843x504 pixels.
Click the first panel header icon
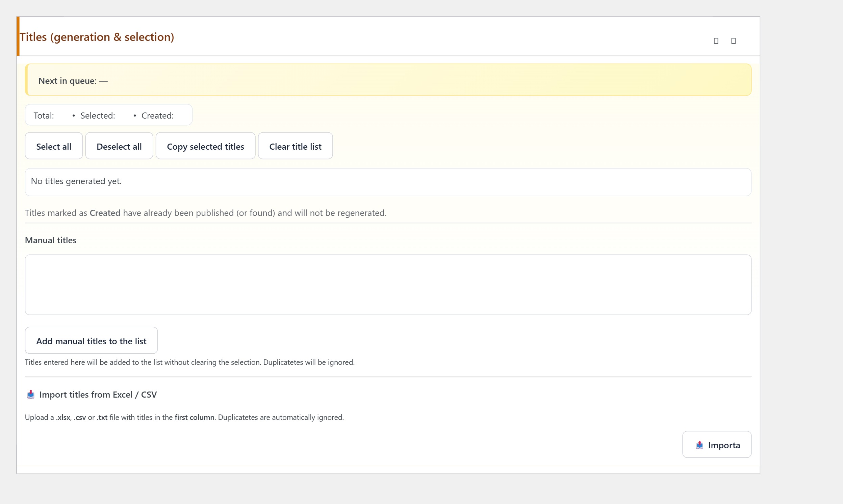[716, 41]
